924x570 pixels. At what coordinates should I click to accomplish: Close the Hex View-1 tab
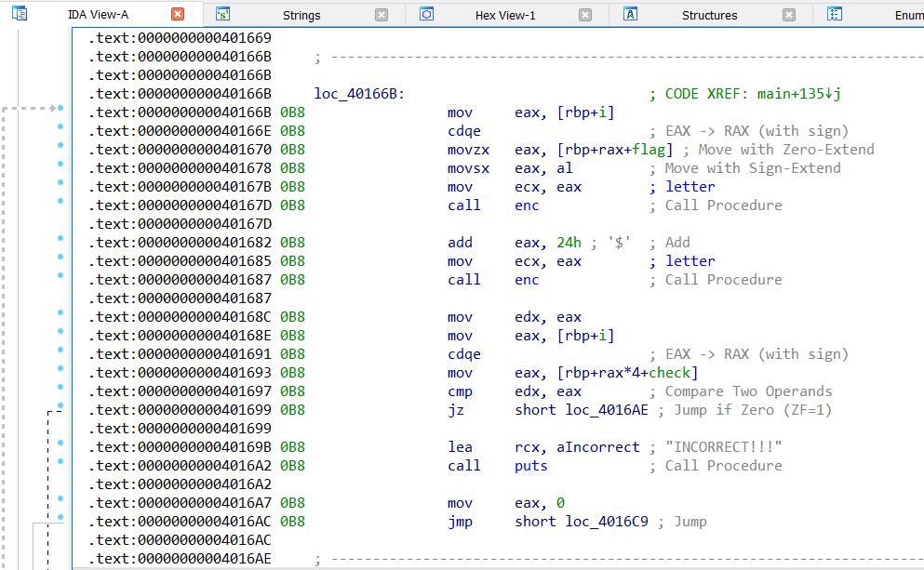tap(584, 15)
